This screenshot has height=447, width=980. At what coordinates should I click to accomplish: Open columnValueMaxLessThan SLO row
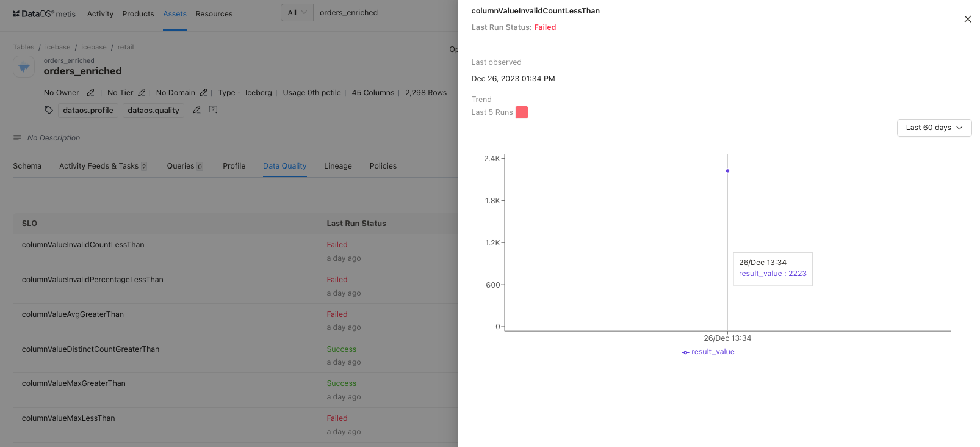(236, 425)
